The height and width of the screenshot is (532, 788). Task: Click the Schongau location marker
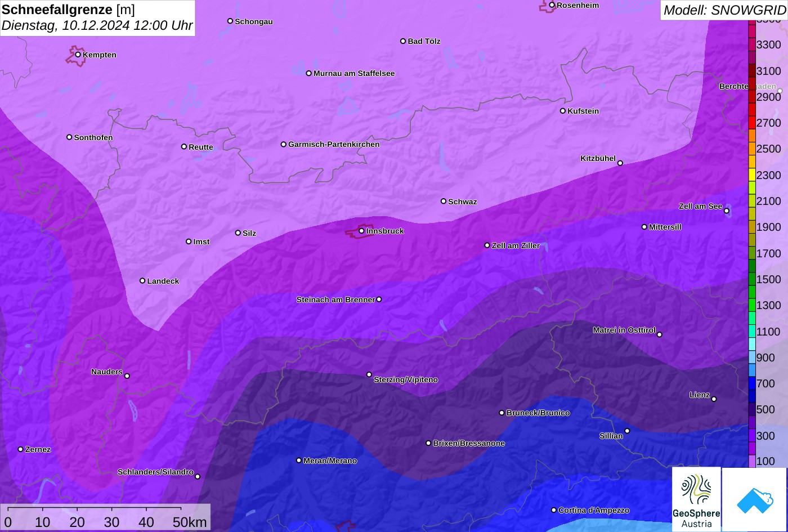pos(230,21)
